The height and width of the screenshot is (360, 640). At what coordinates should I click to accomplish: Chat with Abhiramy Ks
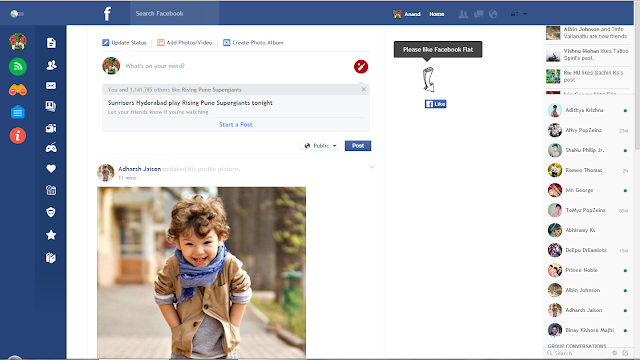[x=588, y=230]
